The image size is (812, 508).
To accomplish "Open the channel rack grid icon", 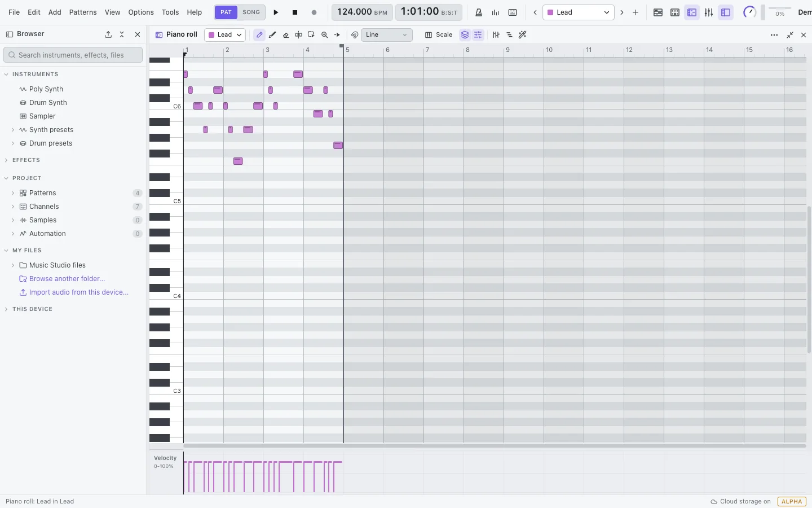I will click(675, 12).
